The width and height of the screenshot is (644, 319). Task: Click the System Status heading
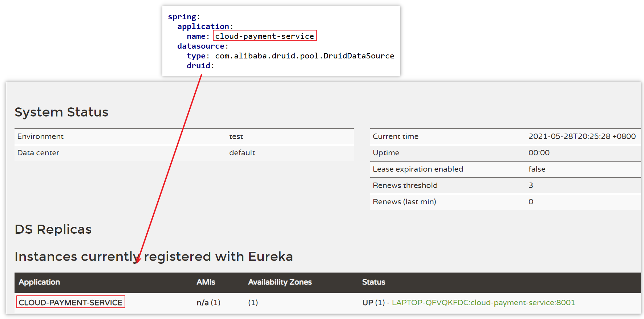coord(61,112)
